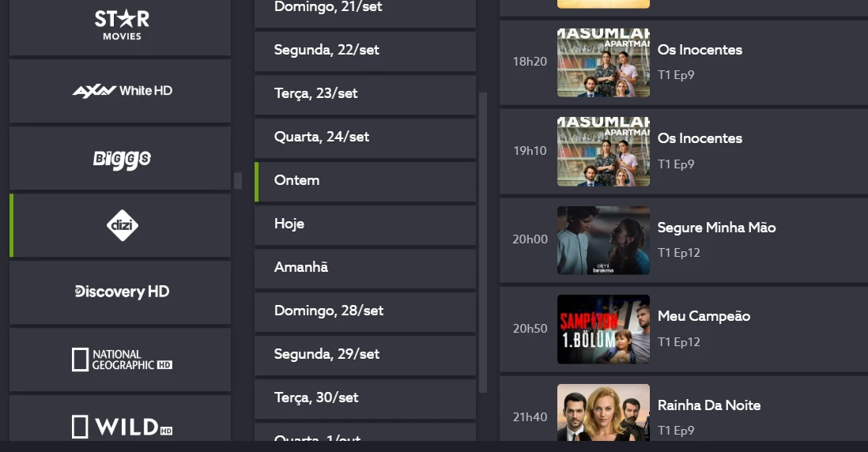Choose the Biggs channel logo
868x452 pixels.
(122, 160)
